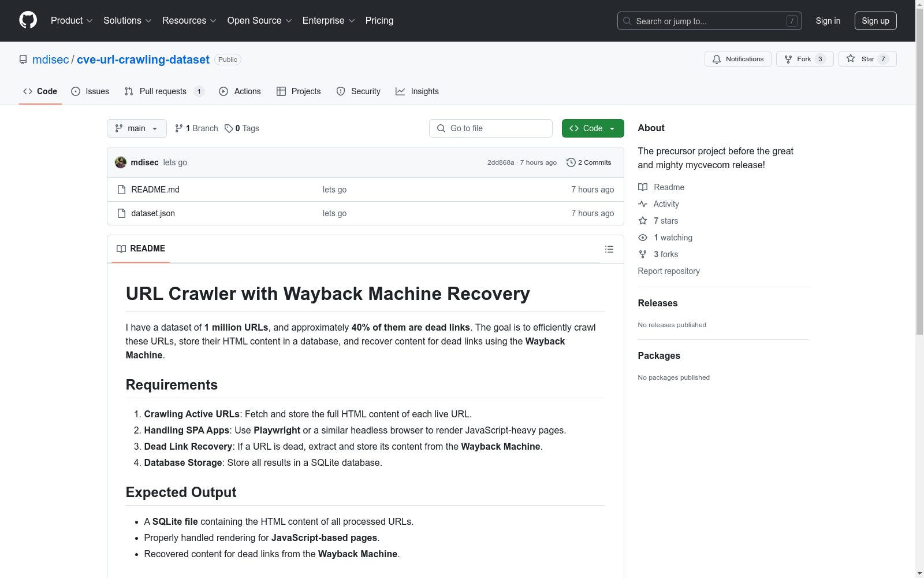Screen dimensions: 924x578
Task: Expand the Enterprise menu
Action: (x=329, y=20)
